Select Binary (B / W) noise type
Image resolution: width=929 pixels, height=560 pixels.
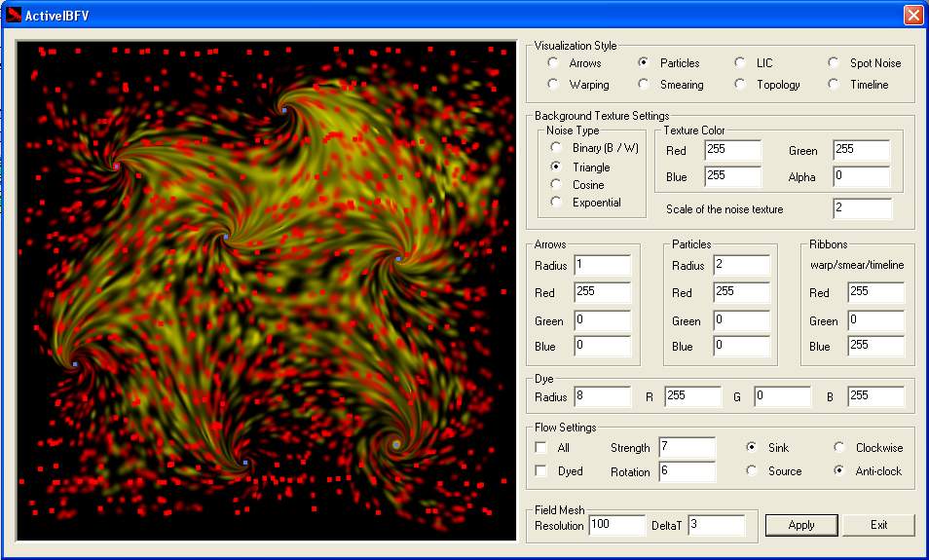click(x=556, y=148)
